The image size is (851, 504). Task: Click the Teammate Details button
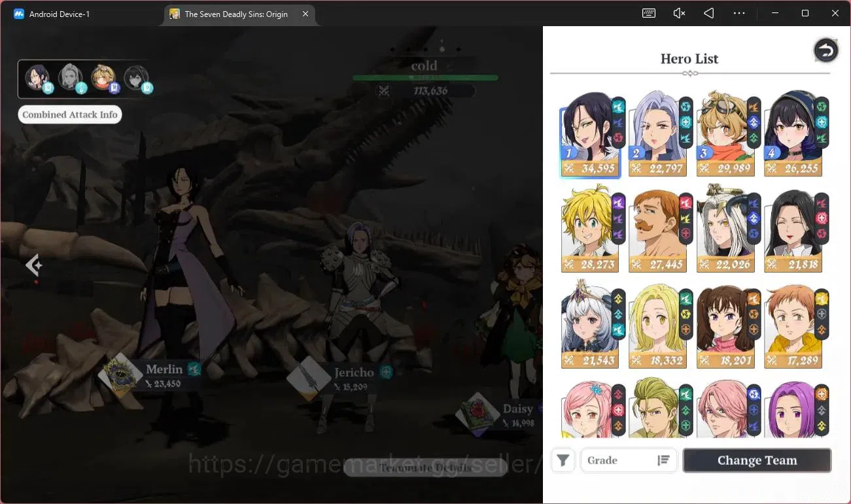click(x=425, y=467)
